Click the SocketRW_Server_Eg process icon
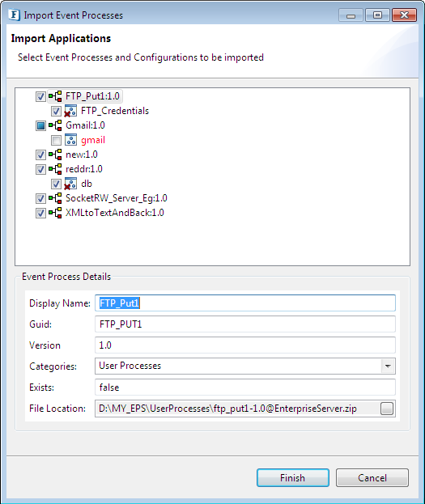The height and width of the screenshot is (504, 425). click(x=55, y=198)
